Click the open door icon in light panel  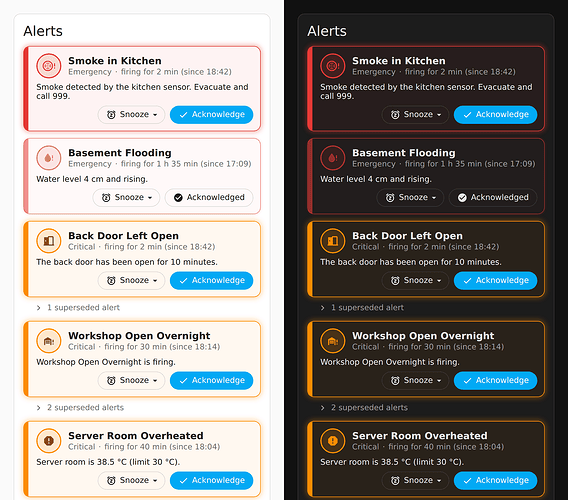(49, 241)
